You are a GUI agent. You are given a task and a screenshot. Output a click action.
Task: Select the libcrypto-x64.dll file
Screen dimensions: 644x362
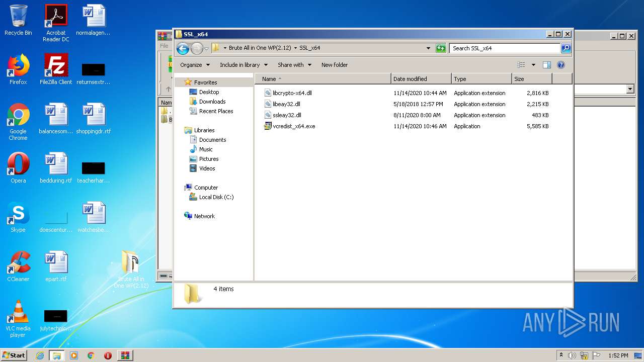point(292,93)
